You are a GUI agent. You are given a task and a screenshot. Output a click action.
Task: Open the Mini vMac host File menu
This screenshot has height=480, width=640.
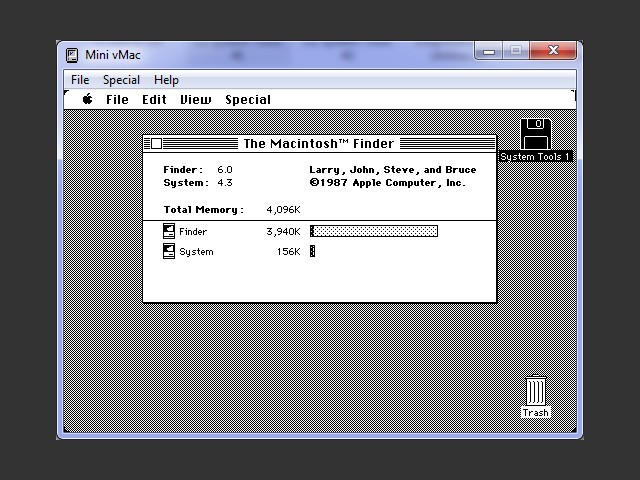(x=80, y=80)
